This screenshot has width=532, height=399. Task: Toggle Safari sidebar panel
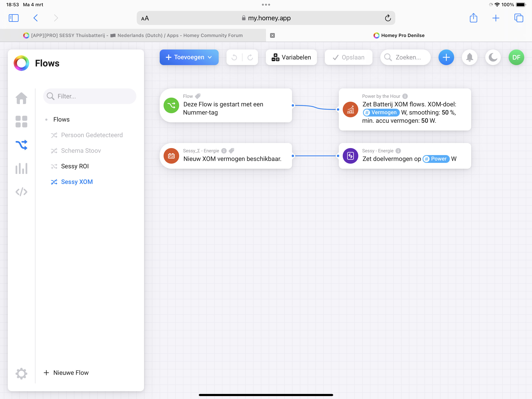tap(14, 18)
